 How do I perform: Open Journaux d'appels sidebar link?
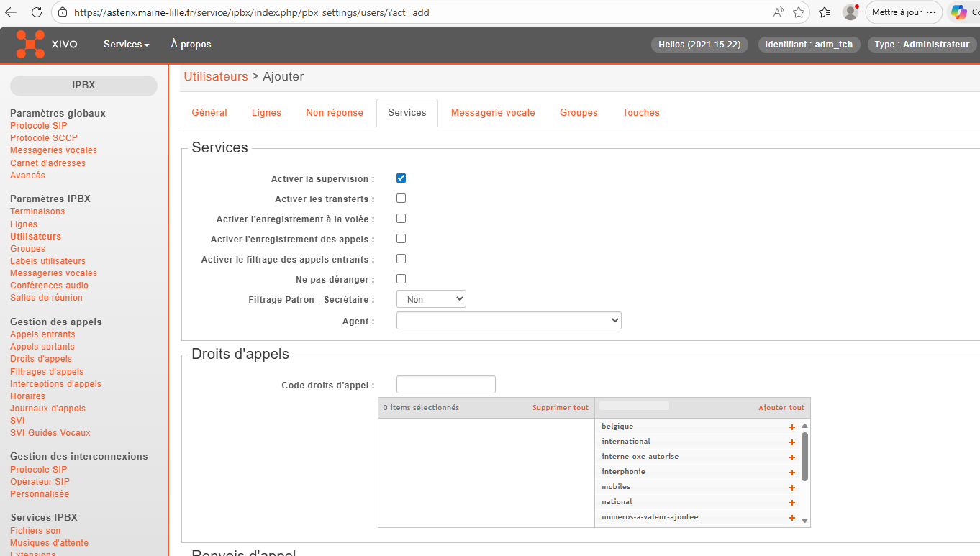click(47, 409)
